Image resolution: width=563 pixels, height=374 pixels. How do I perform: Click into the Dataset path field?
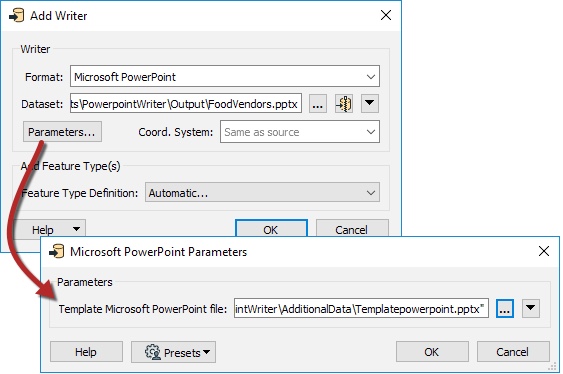(x=186, y=104)
